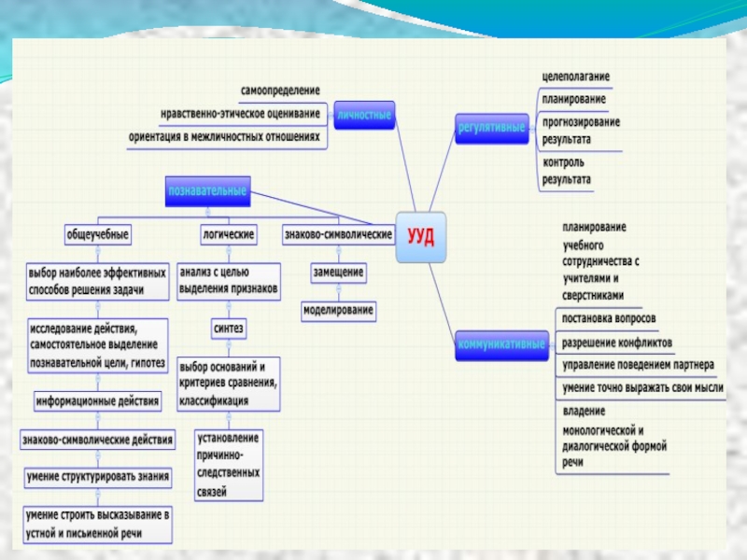Viewport: 747px width, 560px height.
Task: Collapse the общеучебные branch toggle
Action: click(x=98, y=250)
